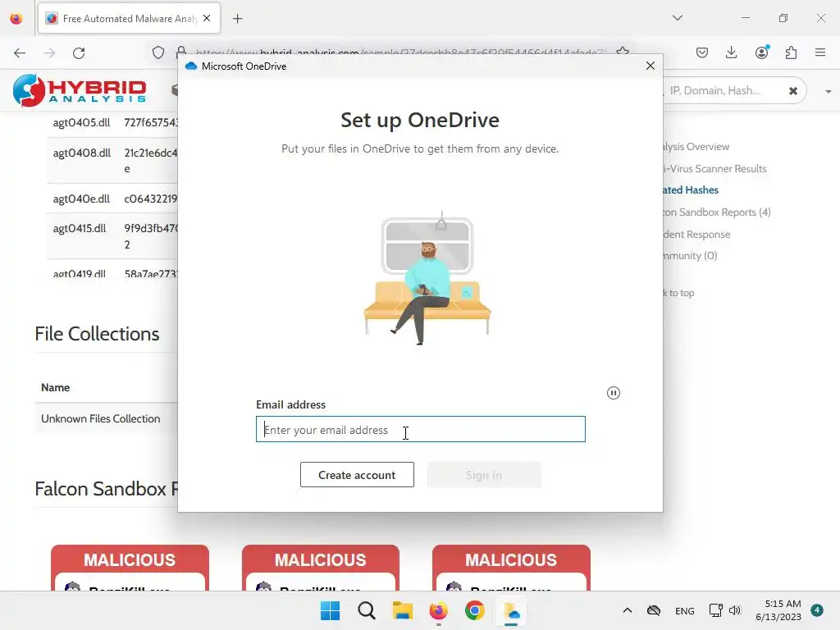Show hidden system tray icons
840x630 pixels.
[628, 610]
